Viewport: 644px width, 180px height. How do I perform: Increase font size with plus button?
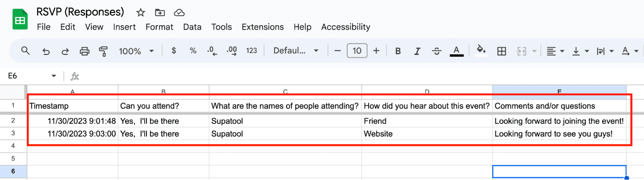point(376,51)
